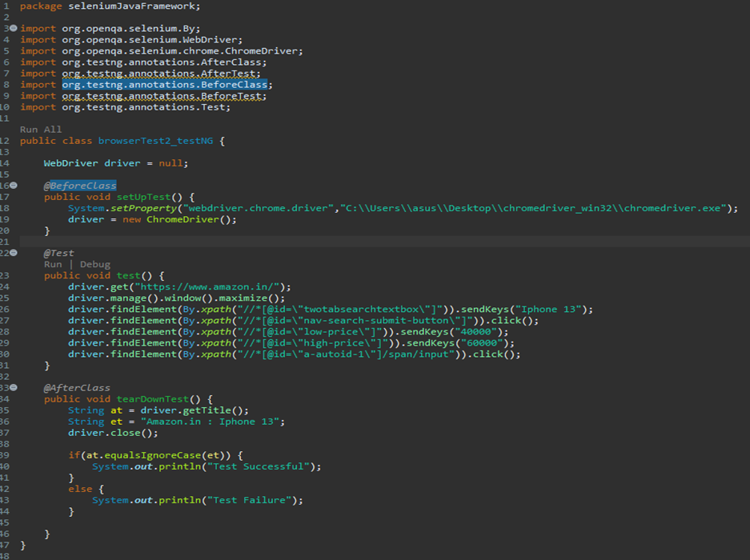Click the "Iphone 13" sendKeys string
This screenshot has height=560, width=750.
click(548, 310)
